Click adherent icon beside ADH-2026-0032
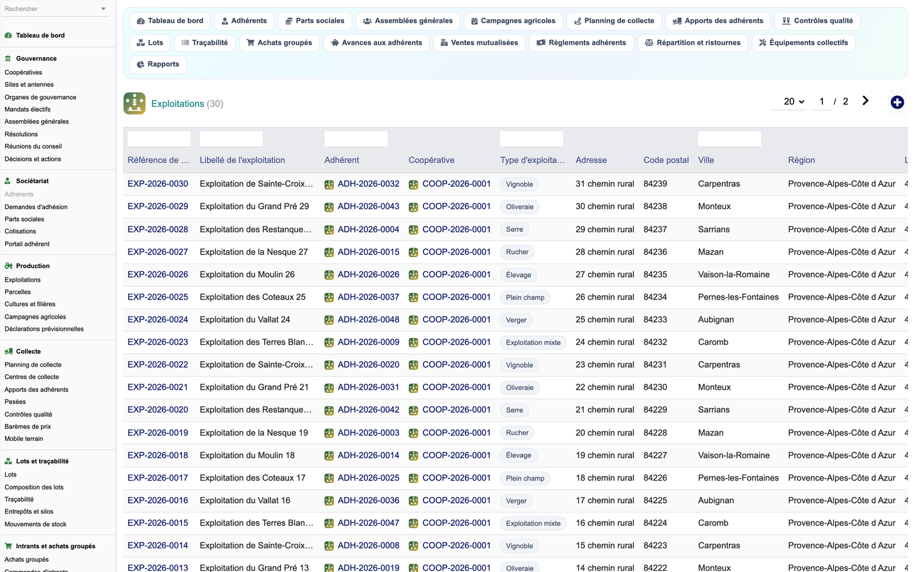This screenshot has width=924, height=572. tap(329, 184)
